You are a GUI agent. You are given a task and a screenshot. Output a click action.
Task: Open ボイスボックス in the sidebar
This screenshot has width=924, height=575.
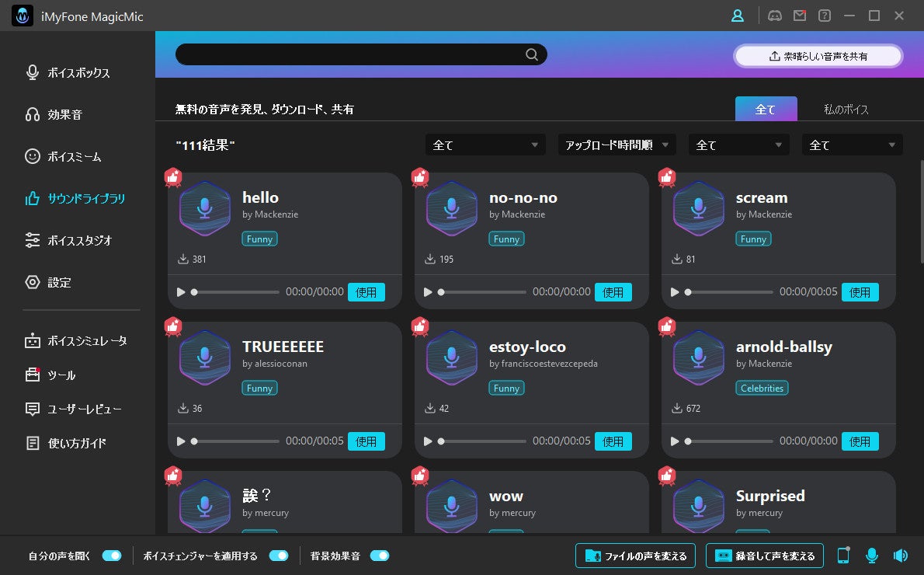point(68,72)
